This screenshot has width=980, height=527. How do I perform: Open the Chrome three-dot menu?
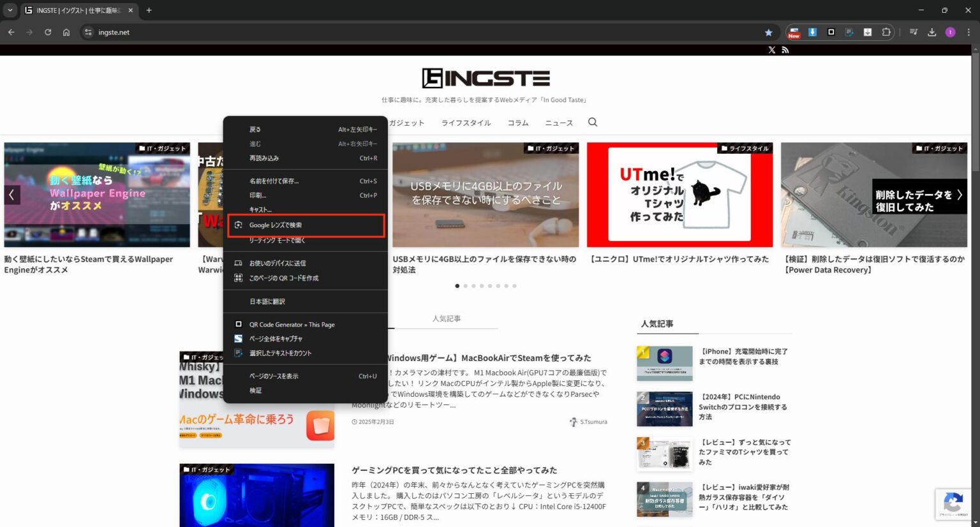969,32
